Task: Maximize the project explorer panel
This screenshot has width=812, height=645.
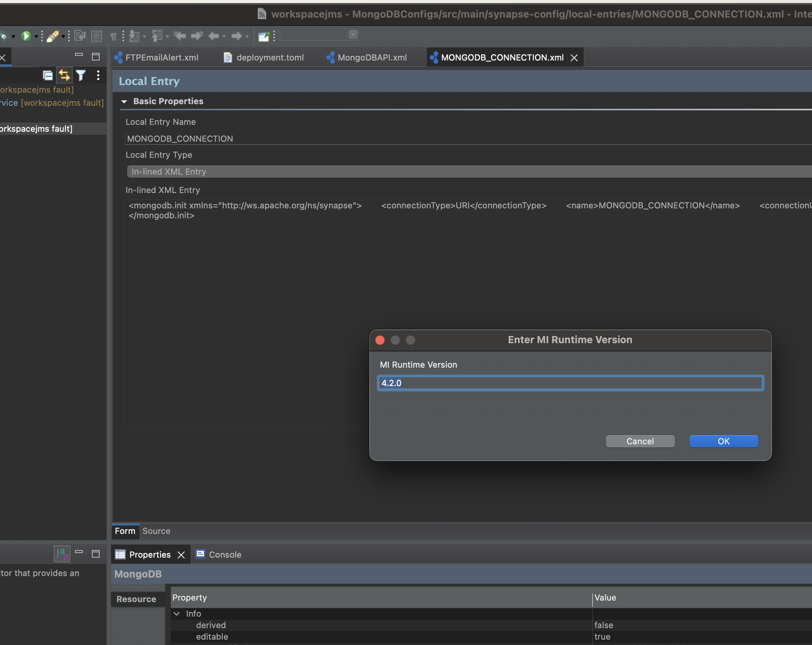Action: pyautogui.click(x=96, y=57)
